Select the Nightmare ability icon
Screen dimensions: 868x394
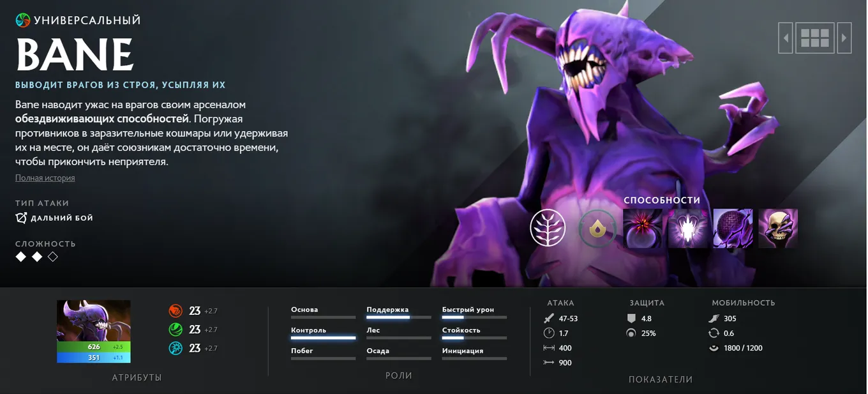point(733,229)
